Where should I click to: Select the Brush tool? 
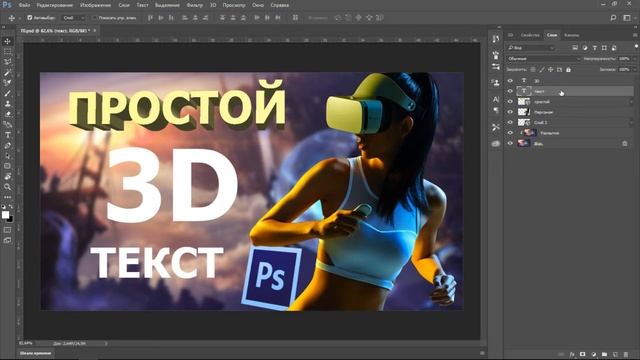pyautogui.click(x=7, y=93)
